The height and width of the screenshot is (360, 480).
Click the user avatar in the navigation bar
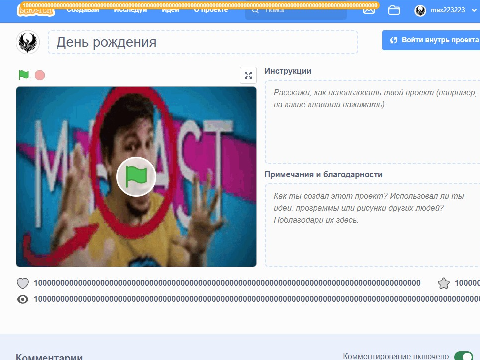(420, 10)
